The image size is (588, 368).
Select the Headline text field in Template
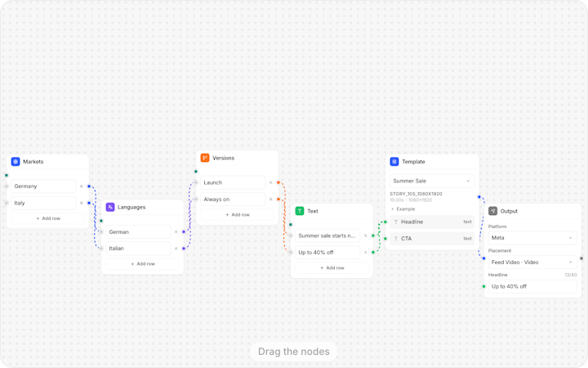(432, 222)
